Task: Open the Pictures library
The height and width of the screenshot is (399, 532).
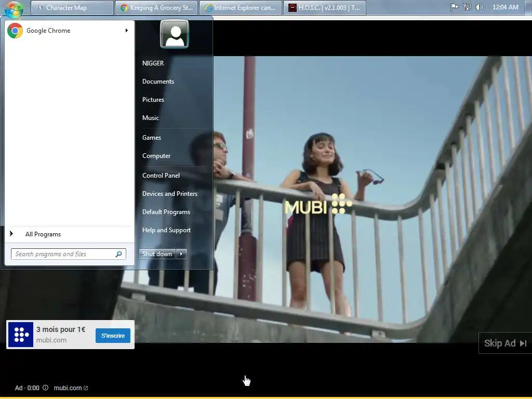Action: click(x=153, y=100)
